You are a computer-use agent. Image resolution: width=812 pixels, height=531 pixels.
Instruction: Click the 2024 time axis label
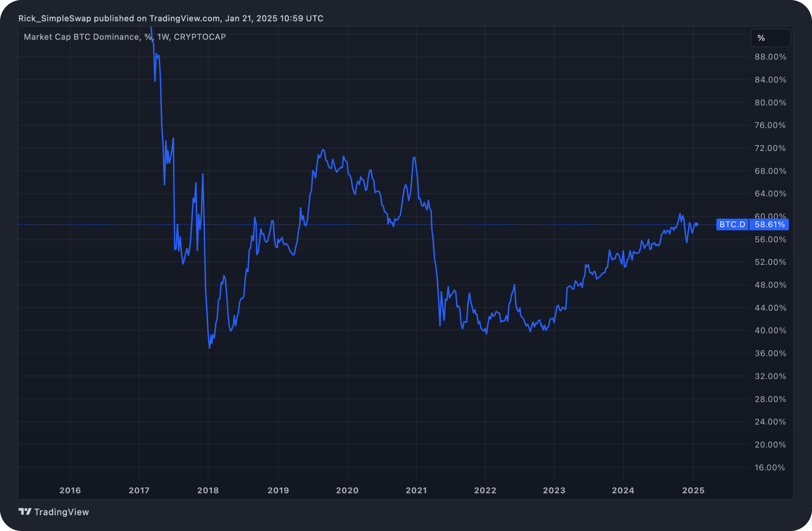click(x=623, y=490)
